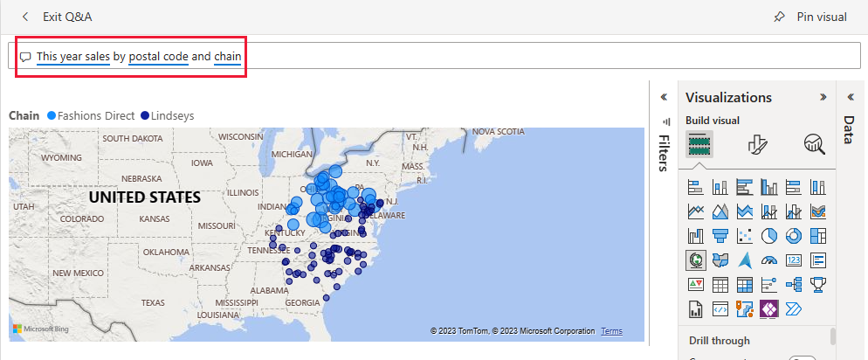Image resolution: width=868 pixels, height=360 pixels.
Task: Select the Key influencers visual
Action: coord(769,285)
